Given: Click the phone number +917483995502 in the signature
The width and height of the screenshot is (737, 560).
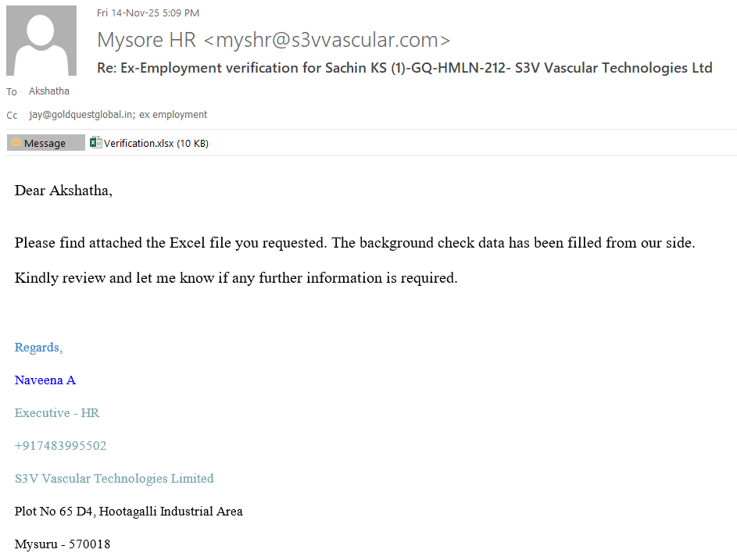Looking at the screenshot, I should (60, 446).
